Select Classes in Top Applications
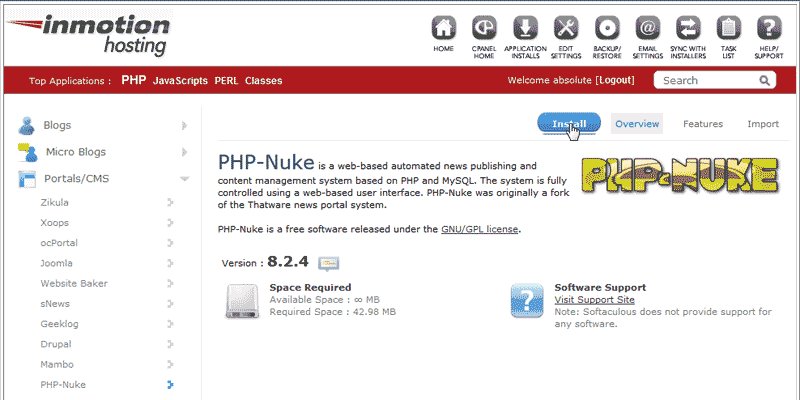Screen dimensions: 800x400 (x=263, y=81)
